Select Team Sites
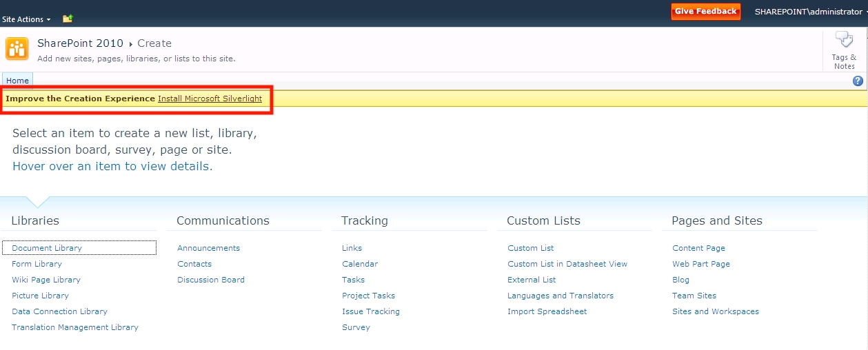 click(x=694, y=296)
